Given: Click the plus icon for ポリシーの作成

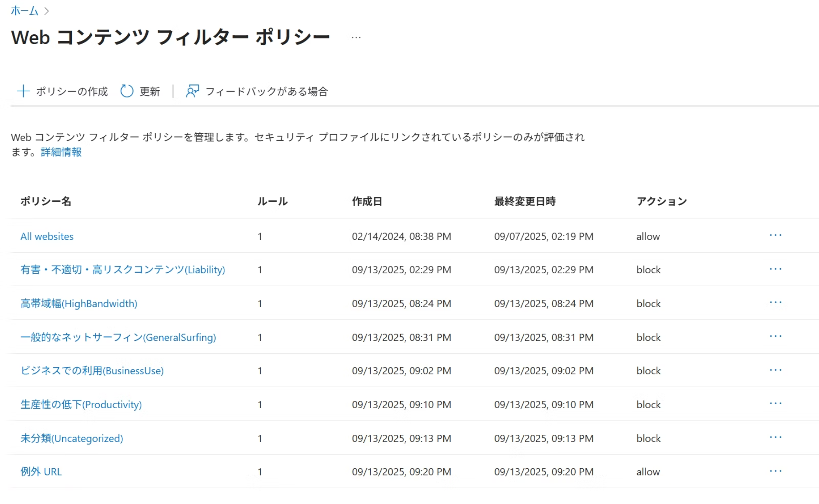Looking at the screenshot, I should (x=24, y=91).
